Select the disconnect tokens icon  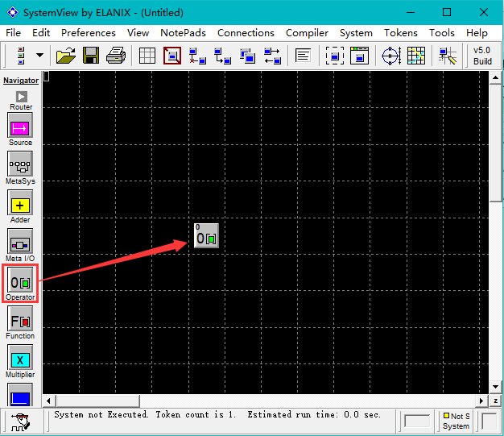click(197, 56)
